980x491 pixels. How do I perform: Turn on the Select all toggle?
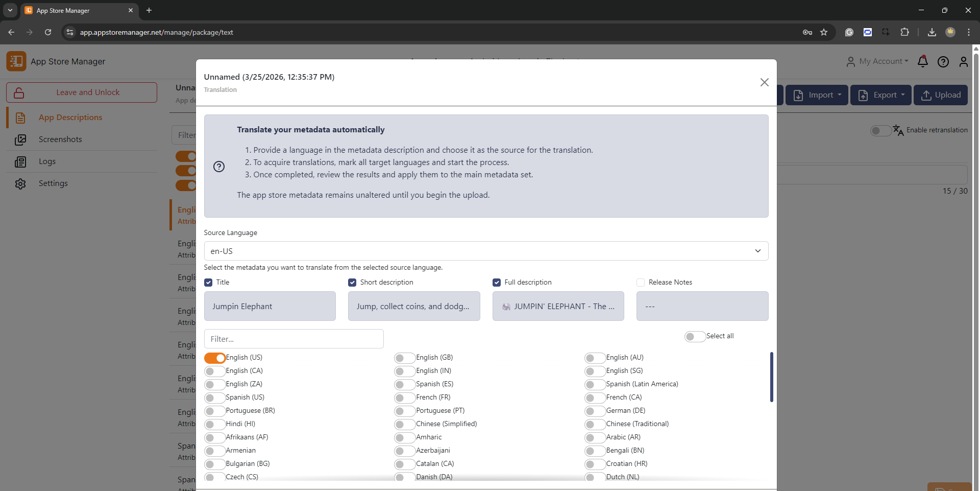695,336
